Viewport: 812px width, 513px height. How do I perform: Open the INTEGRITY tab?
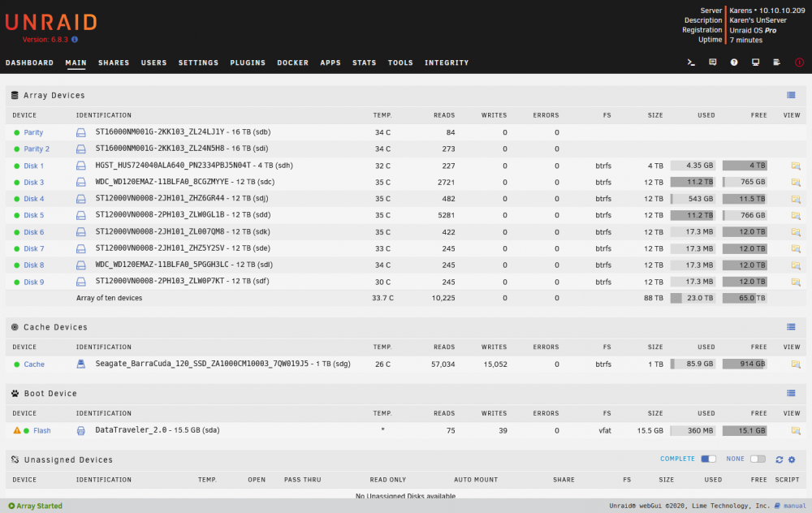[x=447, y=63]
